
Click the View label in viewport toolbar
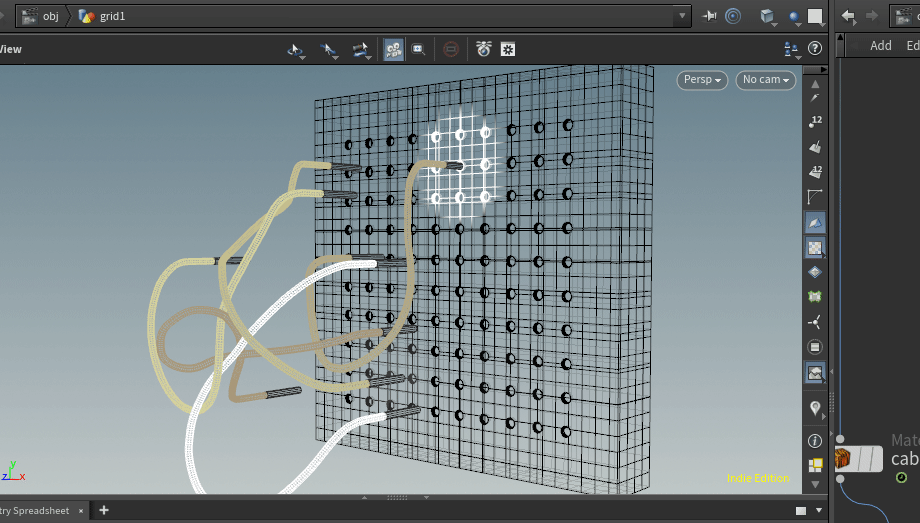click(x=11, y=49)
